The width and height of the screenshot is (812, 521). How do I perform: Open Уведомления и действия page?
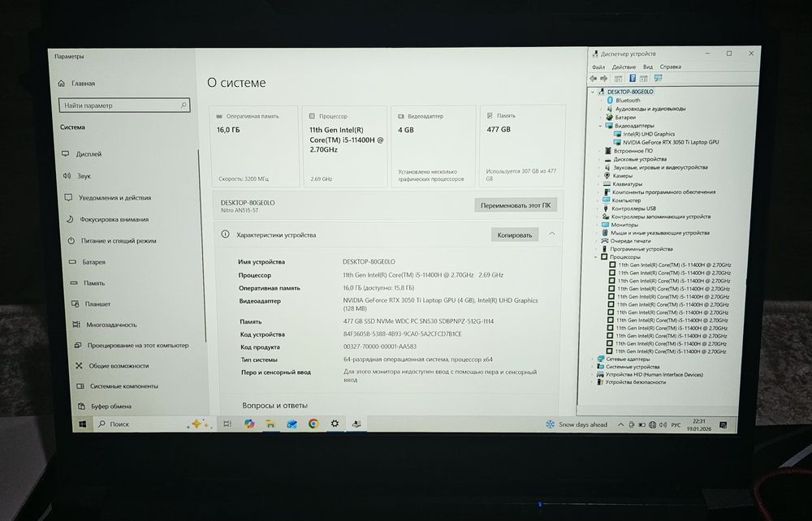pyautogui.click(x=108, y=198)
